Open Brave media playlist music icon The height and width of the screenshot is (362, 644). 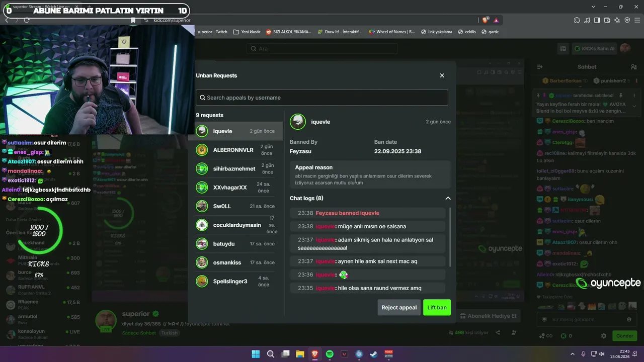[587, 20]
